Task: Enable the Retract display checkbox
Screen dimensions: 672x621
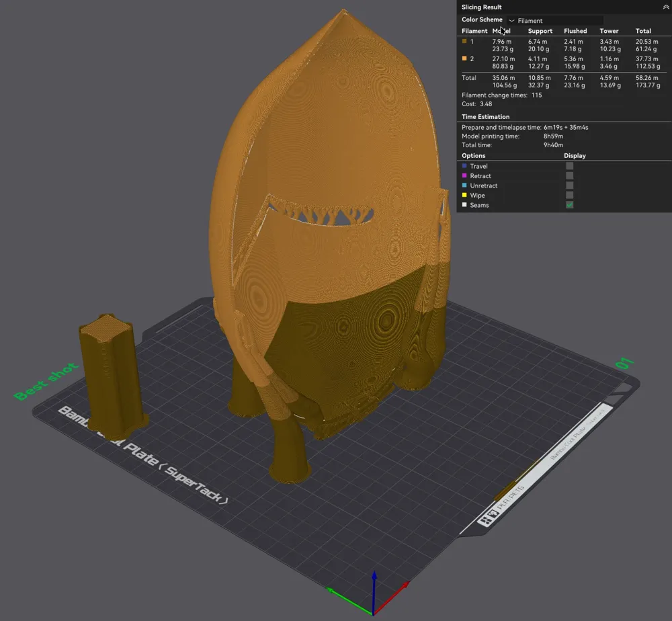Action: click(570, 175)
